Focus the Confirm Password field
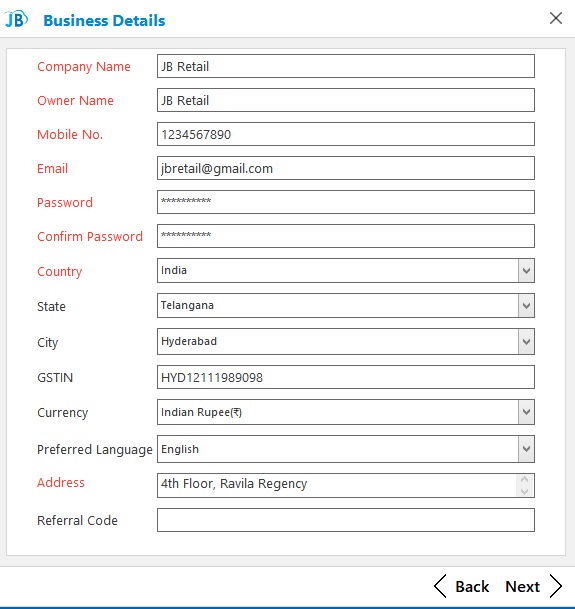Image resolution: width=575 pixels, height=609 pixels. coord(346,236)
